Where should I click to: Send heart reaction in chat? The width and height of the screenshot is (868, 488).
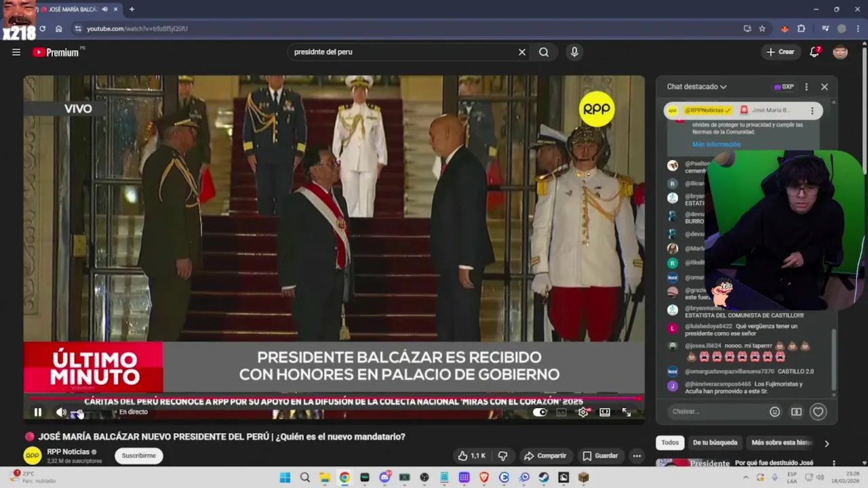point(818,411)
